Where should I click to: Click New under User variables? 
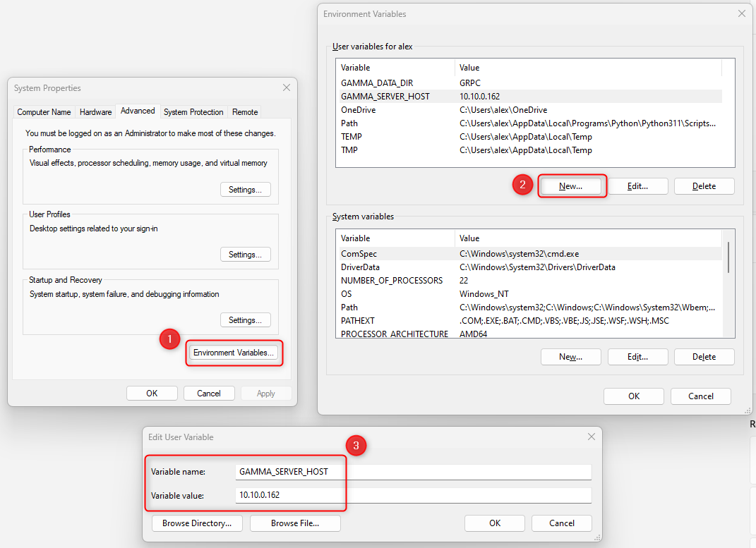pos(570,186)
